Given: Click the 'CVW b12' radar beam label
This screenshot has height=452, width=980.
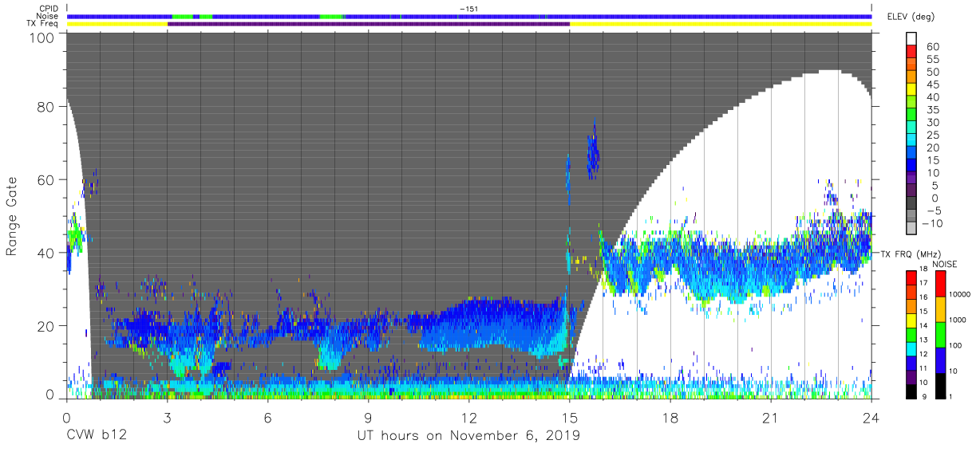Looking at the screenshot, I should point(97,436).
